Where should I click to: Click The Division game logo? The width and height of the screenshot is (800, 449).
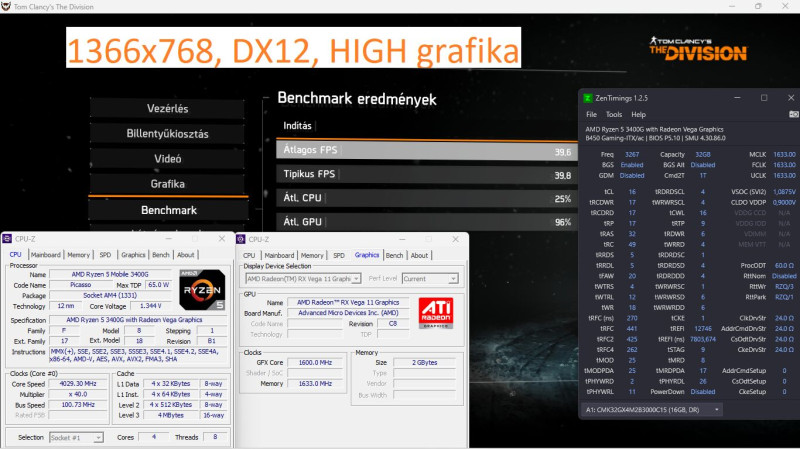(x=698, y=49)
